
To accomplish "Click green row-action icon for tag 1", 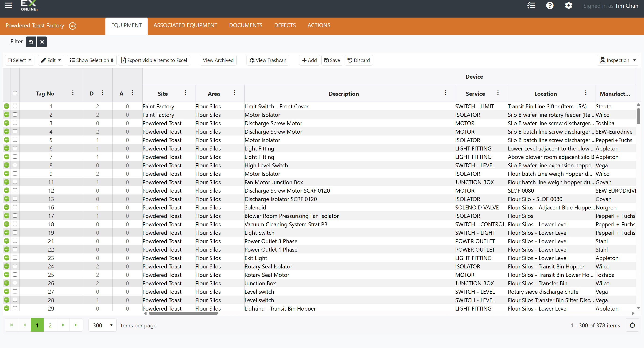I will pos(7,106).
